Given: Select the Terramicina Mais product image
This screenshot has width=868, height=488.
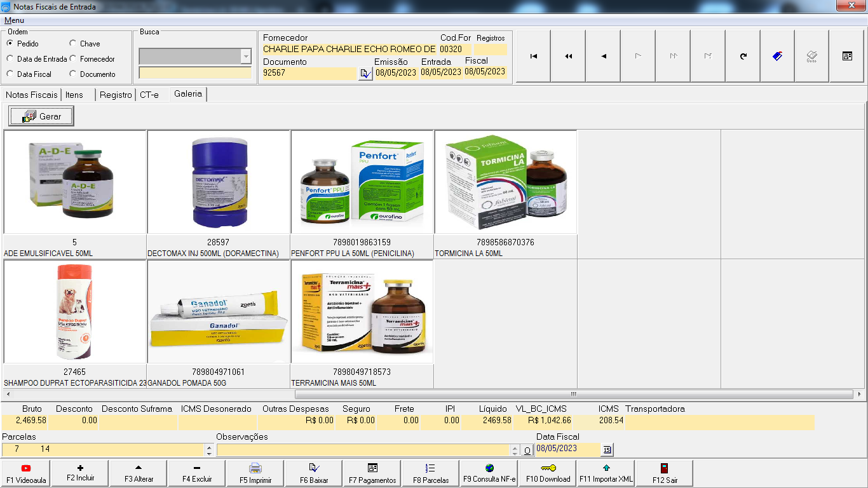Looking at the screenshot, I should click(362, 312).
